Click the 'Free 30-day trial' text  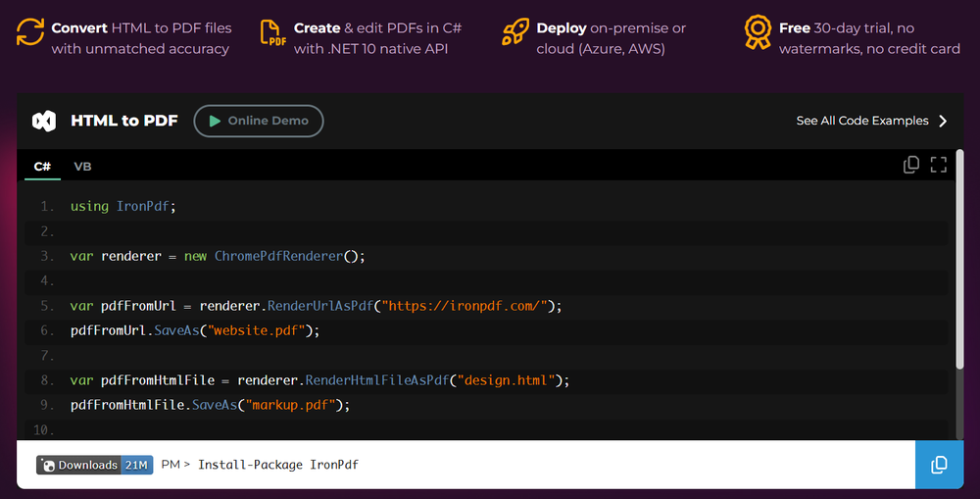click(834, 28)
